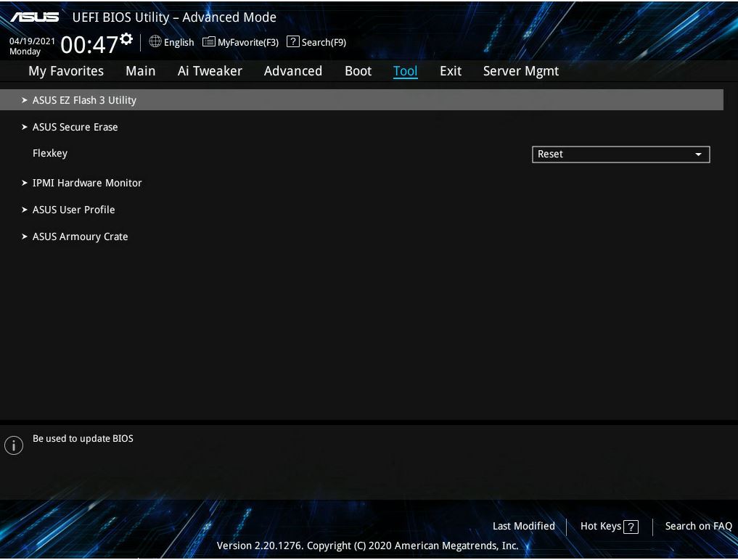738x560 pixels.
Task: Click the Search question mark icon
Action: [292, 41]
